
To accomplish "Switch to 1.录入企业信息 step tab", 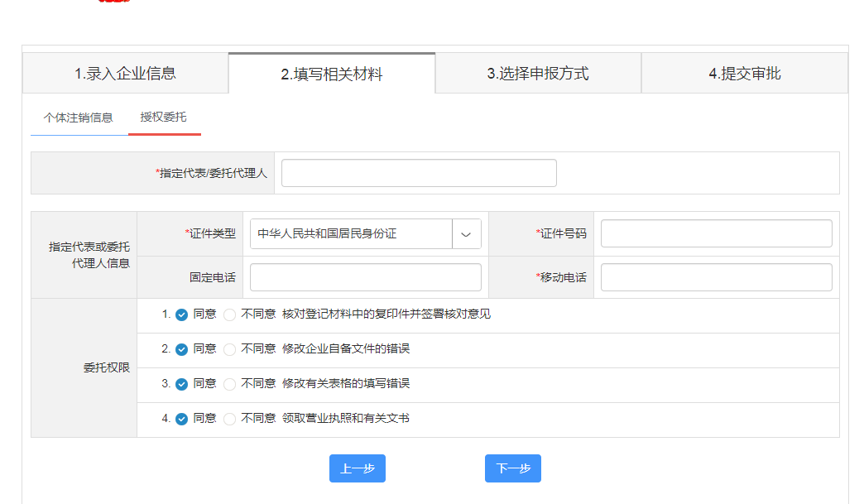I will (x=125, y=74).
